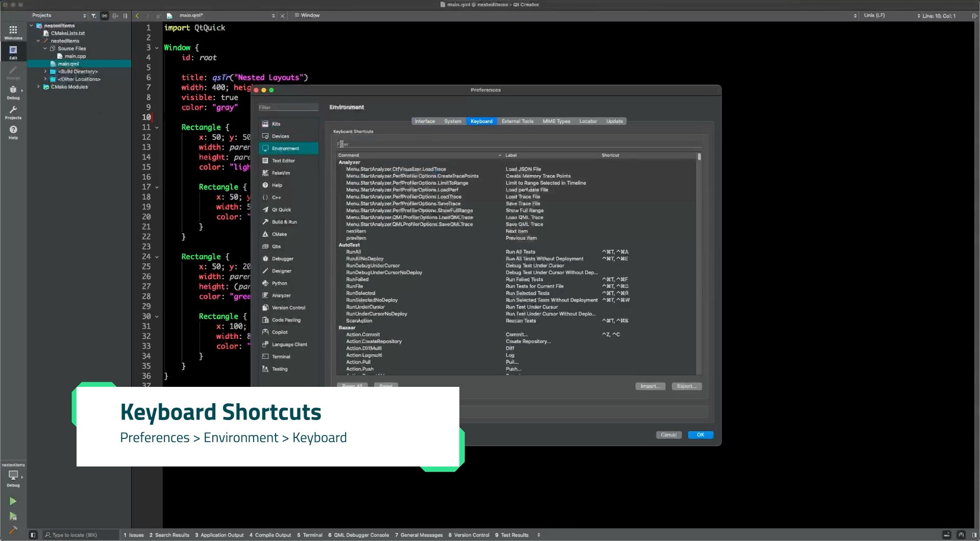Click the OK button
980x541 pixels.
700,435
